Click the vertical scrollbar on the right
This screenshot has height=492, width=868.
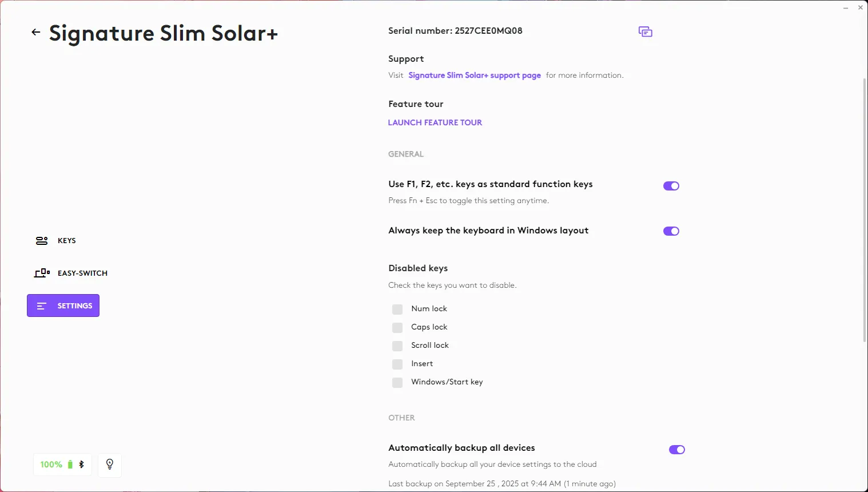point(865,210)
